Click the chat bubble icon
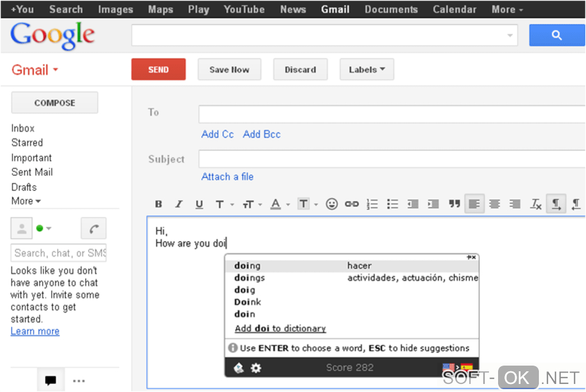The width and height of the screenshot is (586, 392). [51, 380]
